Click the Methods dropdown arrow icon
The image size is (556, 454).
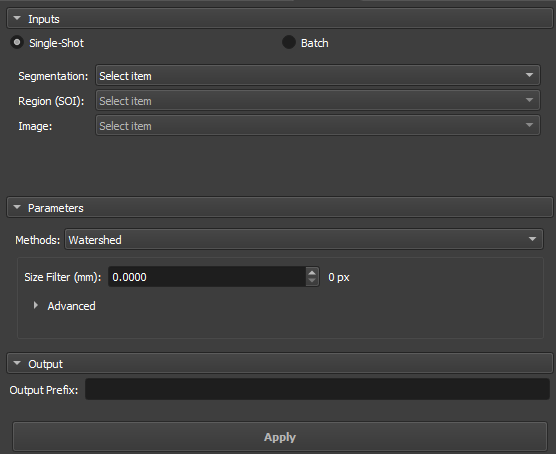532,239
